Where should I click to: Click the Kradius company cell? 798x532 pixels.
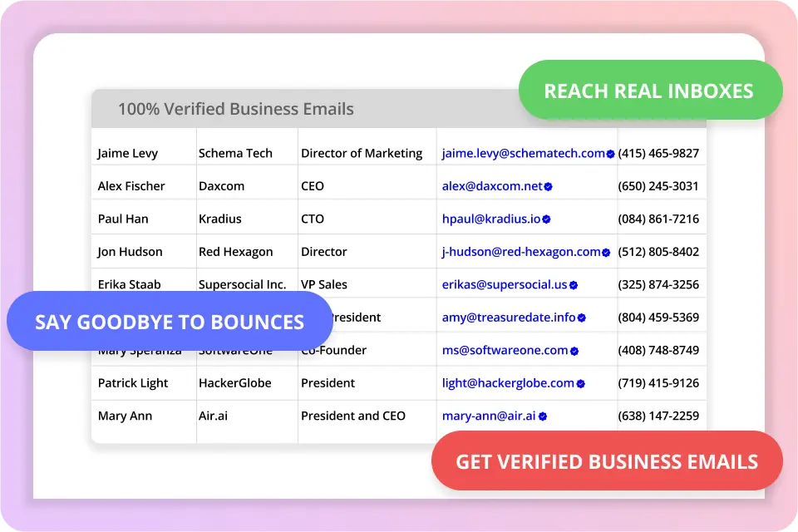point(219,219)
